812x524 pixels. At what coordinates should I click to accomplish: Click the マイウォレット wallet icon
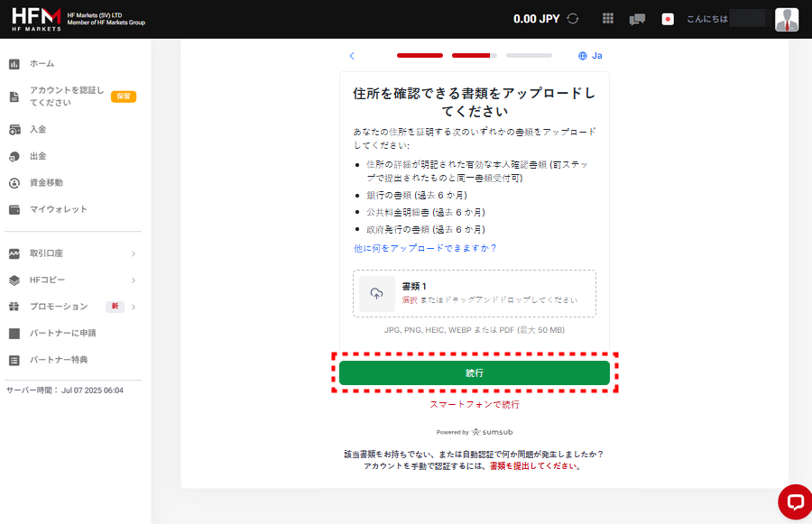point(14,210)
